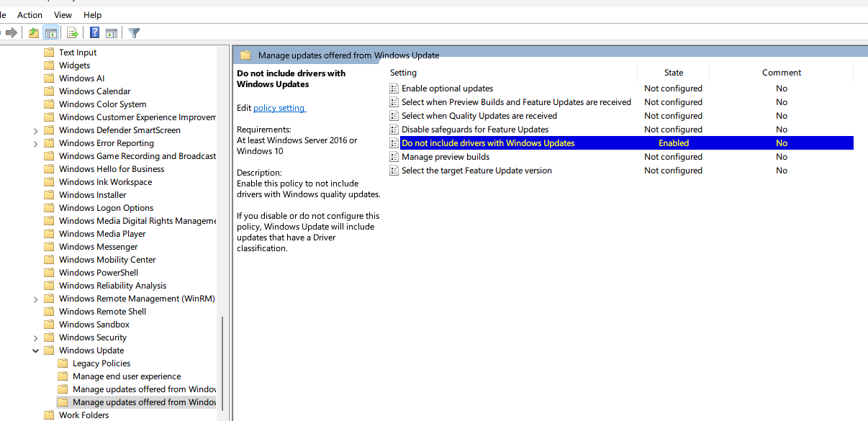Sort by the State column header
The image size is (868, 421).
click(674, 73)
